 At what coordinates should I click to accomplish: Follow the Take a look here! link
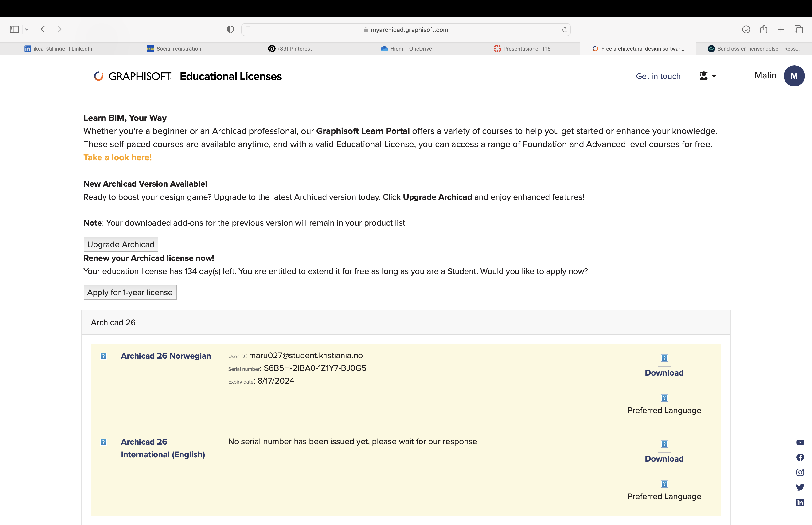tap(117, 157)
